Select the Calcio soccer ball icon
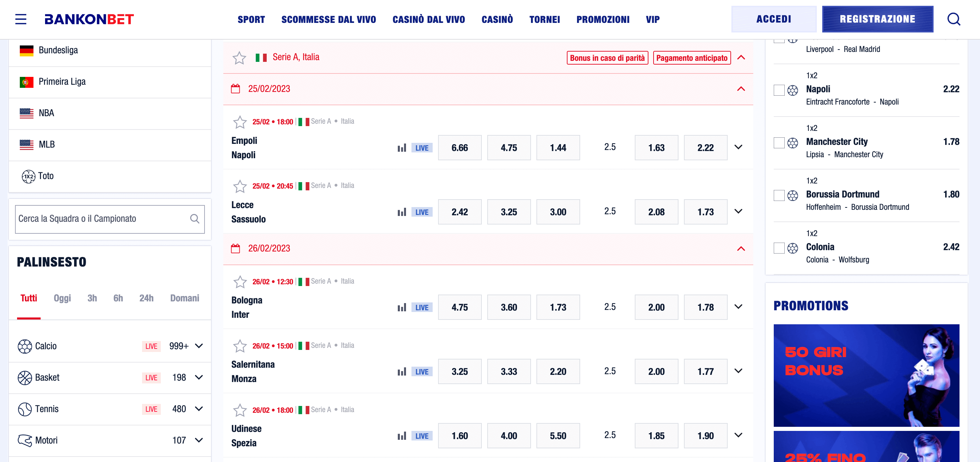980x462 pixels. click(25, 346)
